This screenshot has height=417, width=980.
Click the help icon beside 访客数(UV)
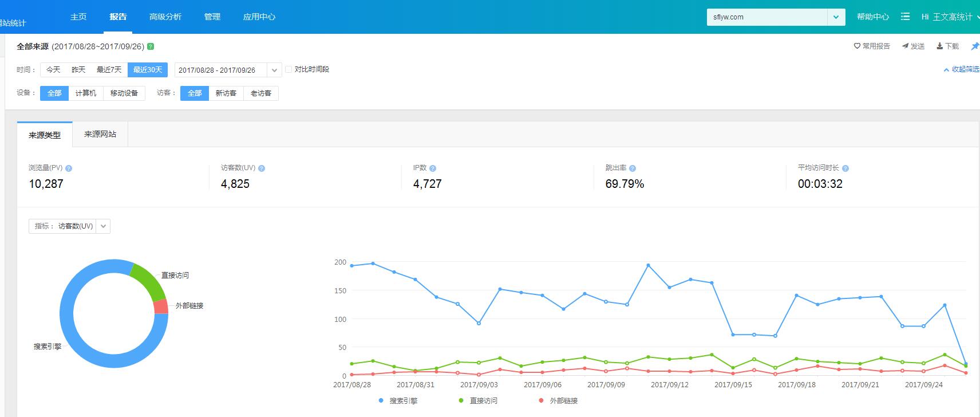pyautogui.click(x=262, y=168)
